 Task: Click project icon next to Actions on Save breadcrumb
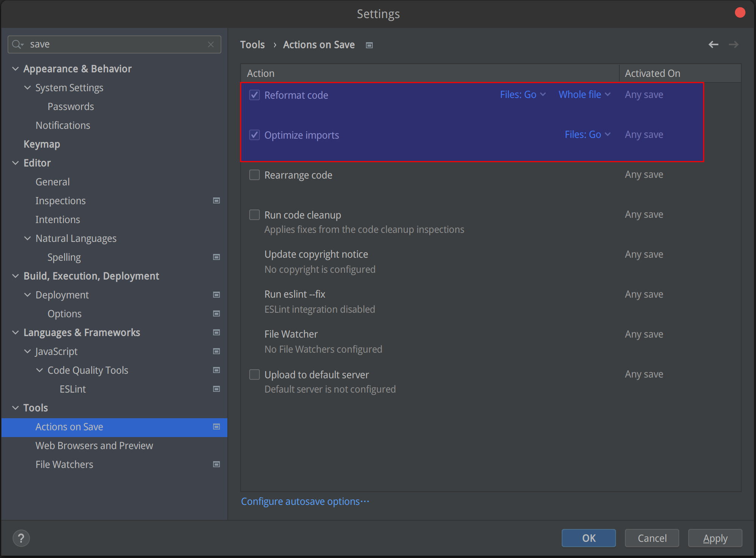pos(369,45)
